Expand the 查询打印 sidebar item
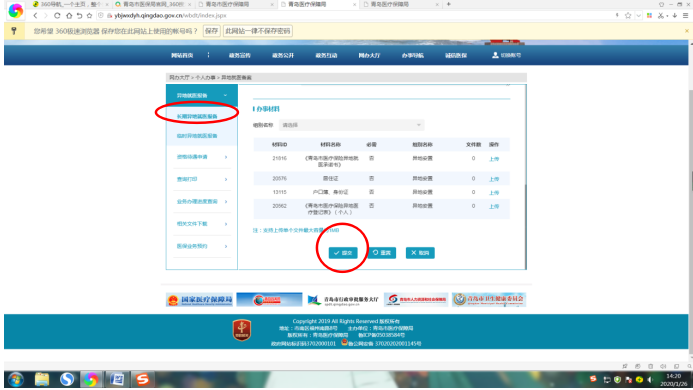The width and height of the screenshot is (693, 390). pos(203,179)
